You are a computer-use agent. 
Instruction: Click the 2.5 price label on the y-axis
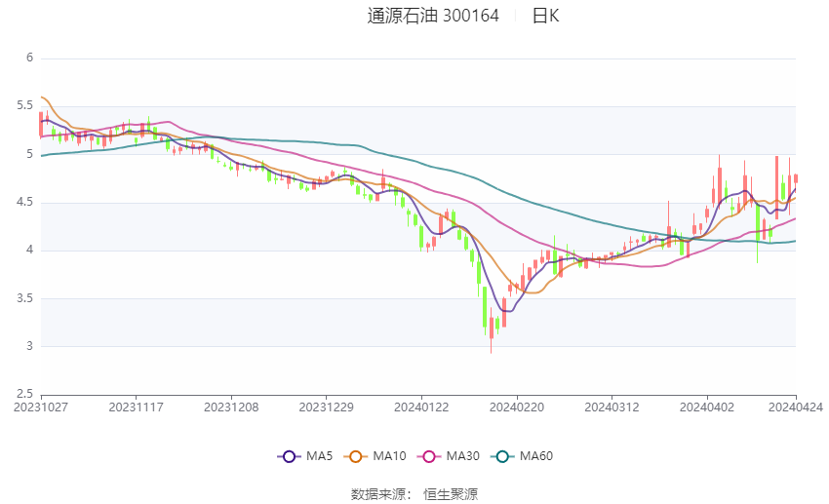click(x=26, y=394)
